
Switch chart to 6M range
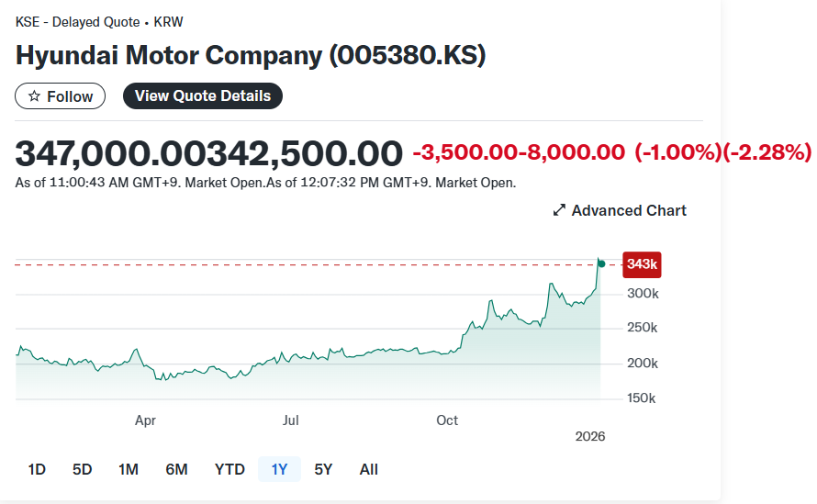tap(176, 469)
